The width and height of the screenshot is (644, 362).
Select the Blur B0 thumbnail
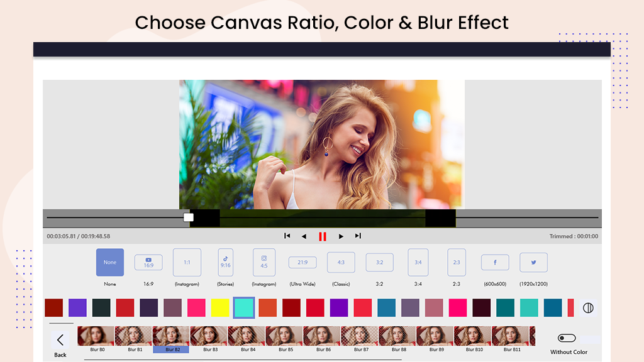click(96, 339)
